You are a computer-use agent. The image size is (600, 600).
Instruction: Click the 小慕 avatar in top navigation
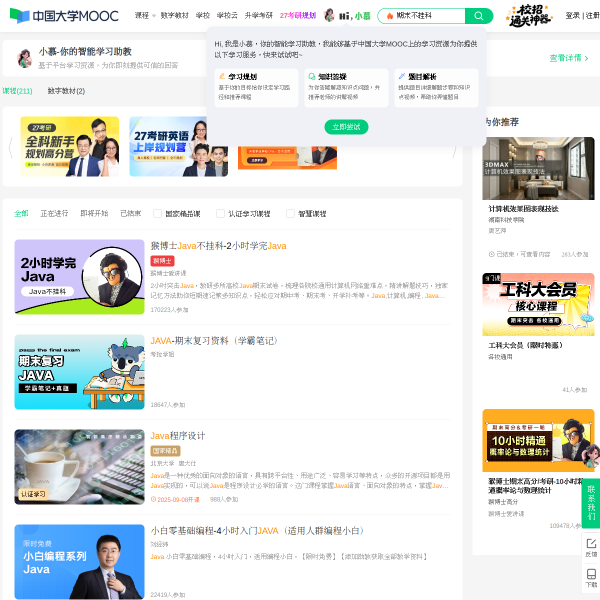point(329,15)
